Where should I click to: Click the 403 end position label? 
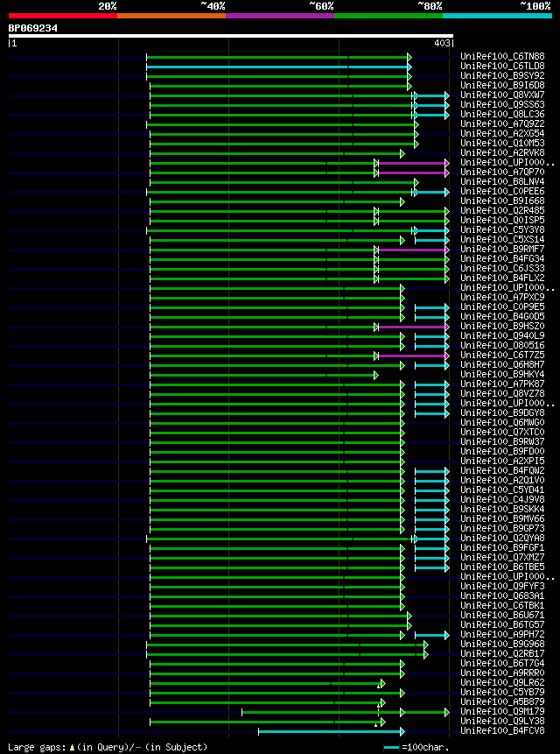click(x=443, y=43)
